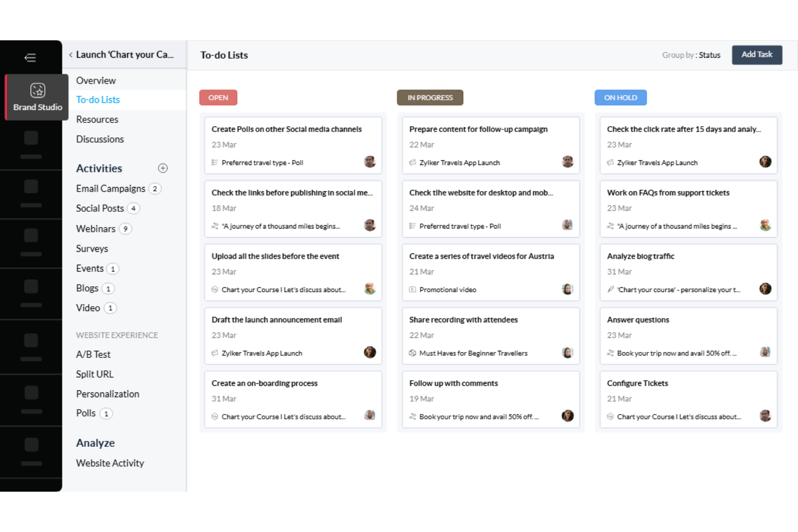Click the poll icon on Preferred travel type card

[x=214, y=162]
